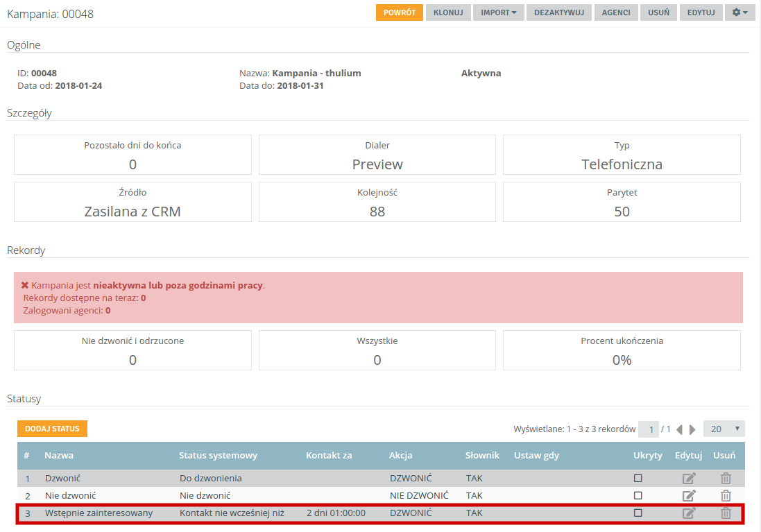
Task: Deactivate campaign via DEZAKTYWUJ
Action: tap(559, 12)
